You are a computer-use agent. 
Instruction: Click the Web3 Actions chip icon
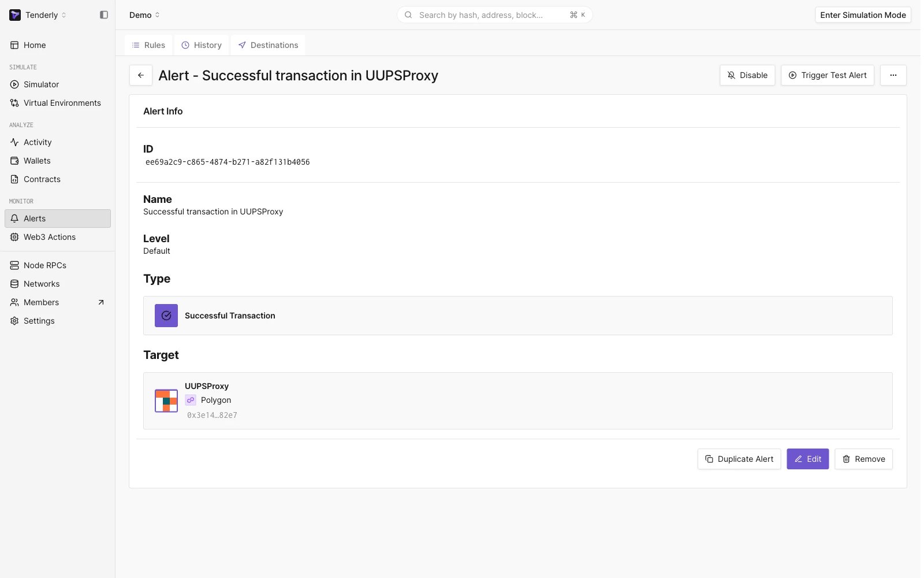(x=14, y=237)
